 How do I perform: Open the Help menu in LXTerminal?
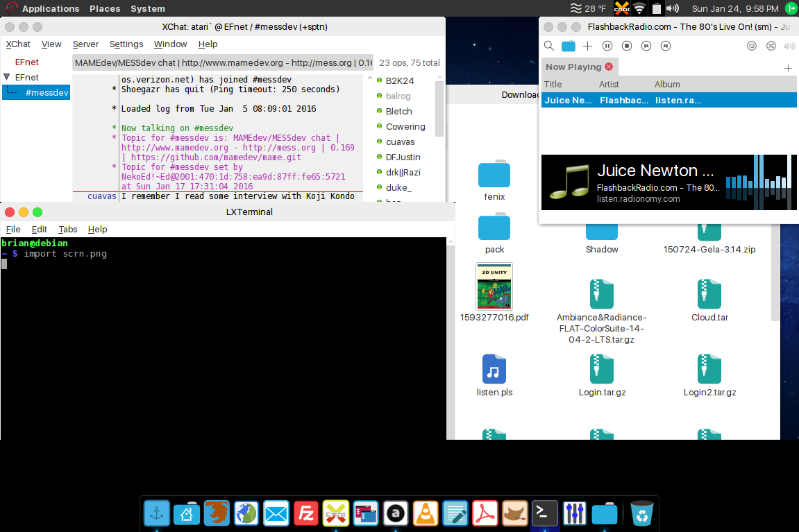(97, 229)
